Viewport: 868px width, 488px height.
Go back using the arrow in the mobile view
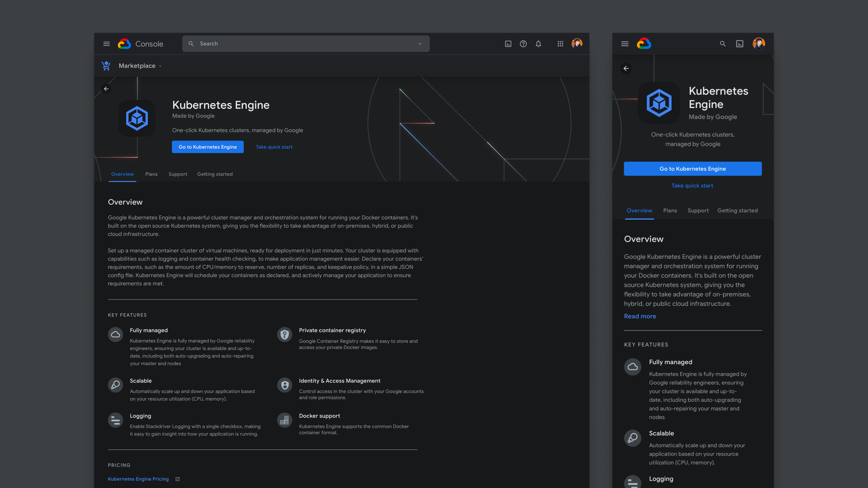pos(626,68)
